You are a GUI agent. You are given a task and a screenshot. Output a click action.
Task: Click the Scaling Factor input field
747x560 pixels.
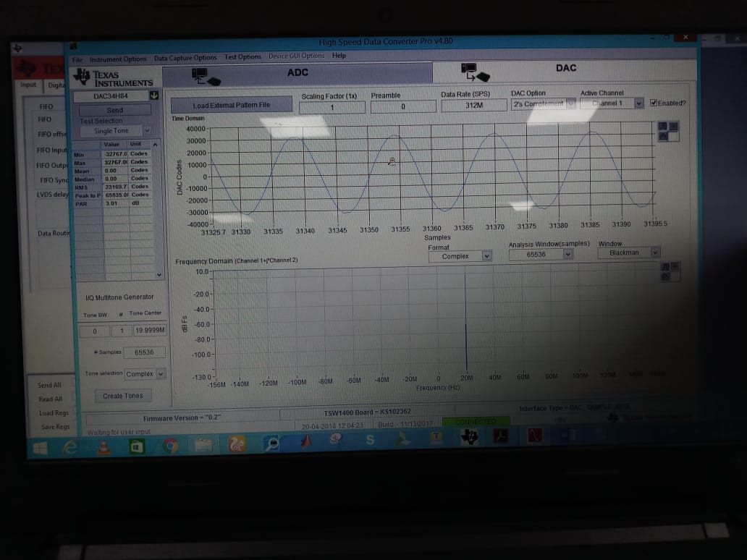tap(332, 108)
